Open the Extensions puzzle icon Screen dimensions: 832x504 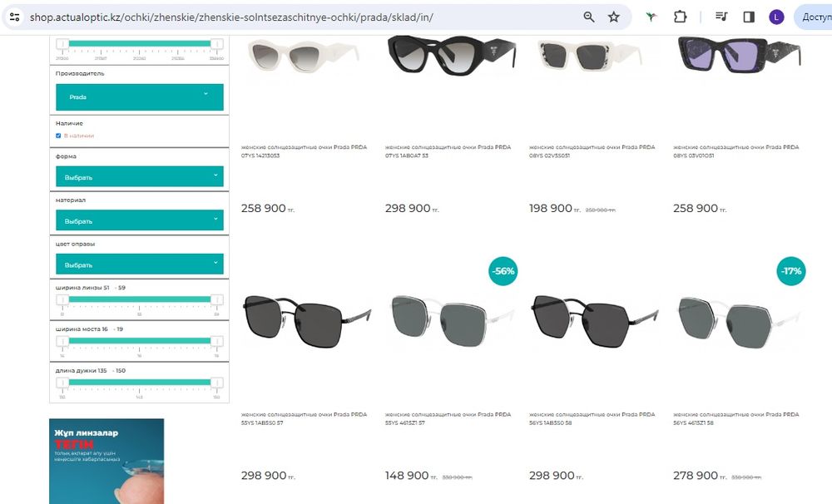[681, 17]
